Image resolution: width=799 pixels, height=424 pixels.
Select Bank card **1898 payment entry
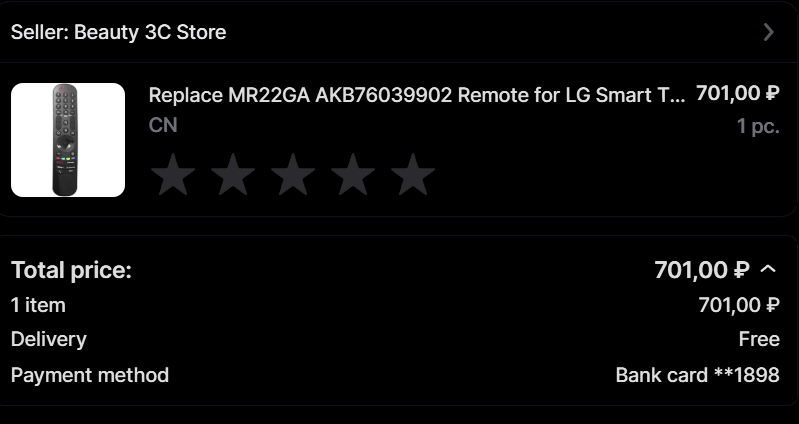pos(697,375)
